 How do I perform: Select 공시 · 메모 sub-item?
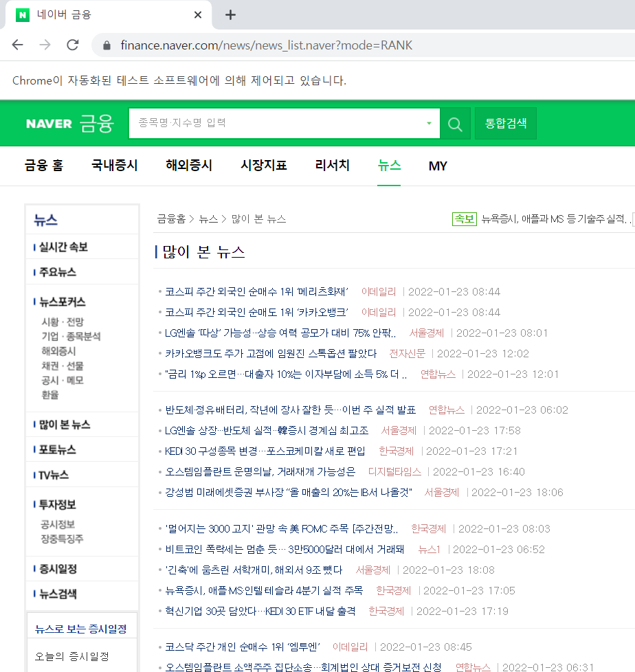pos(63,380)
